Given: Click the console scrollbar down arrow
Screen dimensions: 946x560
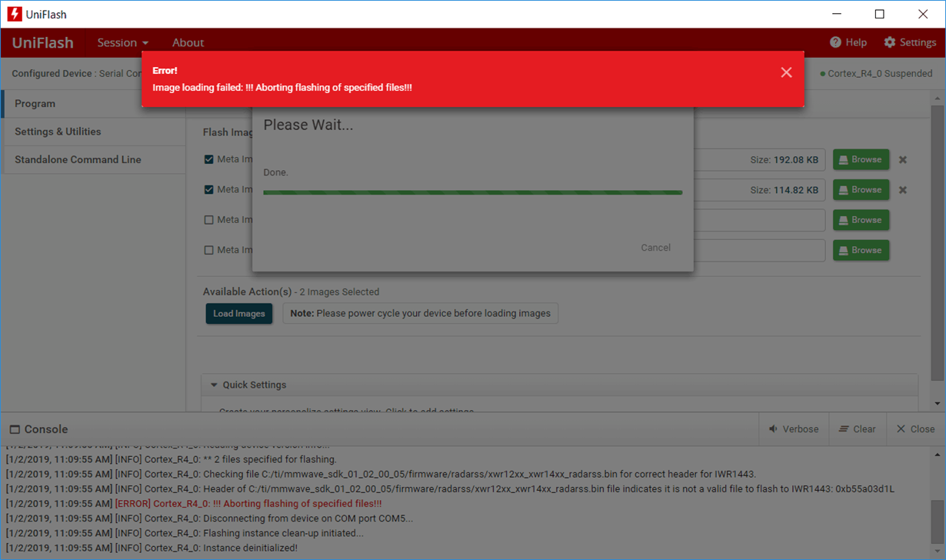Looking at the screenshot, I should [x=937, y=552].
